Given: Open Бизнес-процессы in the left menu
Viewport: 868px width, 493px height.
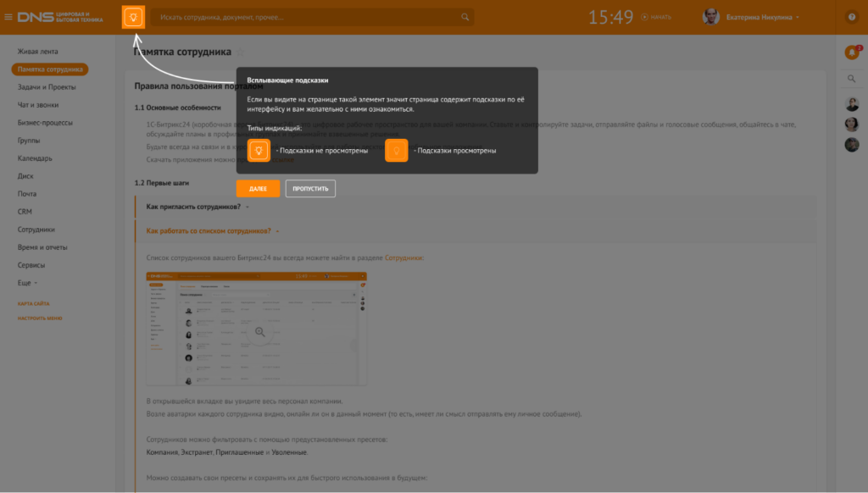Looking at the screenshot, I should [x=45, y=122].
